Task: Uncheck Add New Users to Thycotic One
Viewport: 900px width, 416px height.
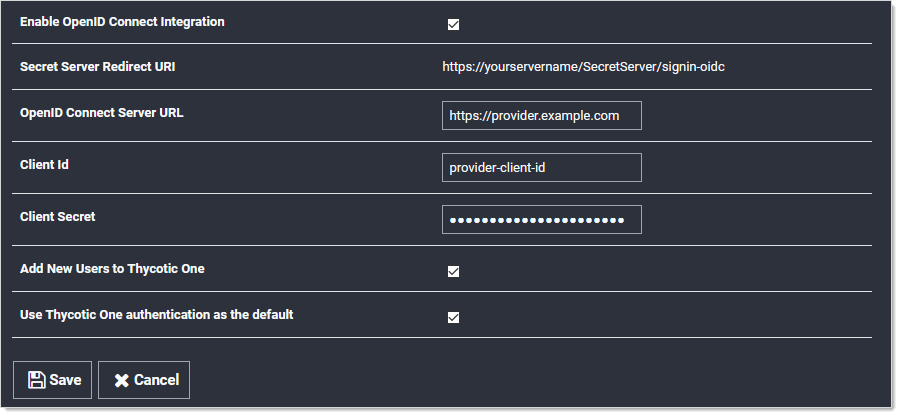Action: tap(453, 271)
